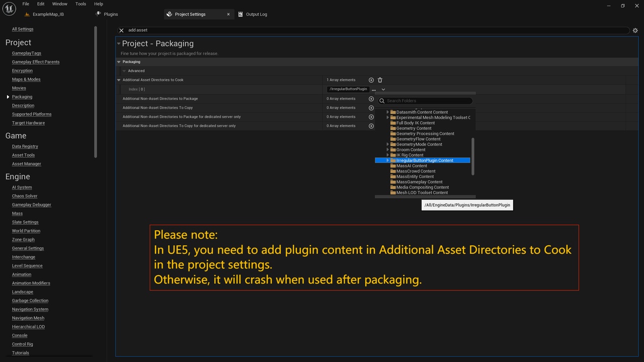Open the Maps & Modes settings

pos(26,79)
